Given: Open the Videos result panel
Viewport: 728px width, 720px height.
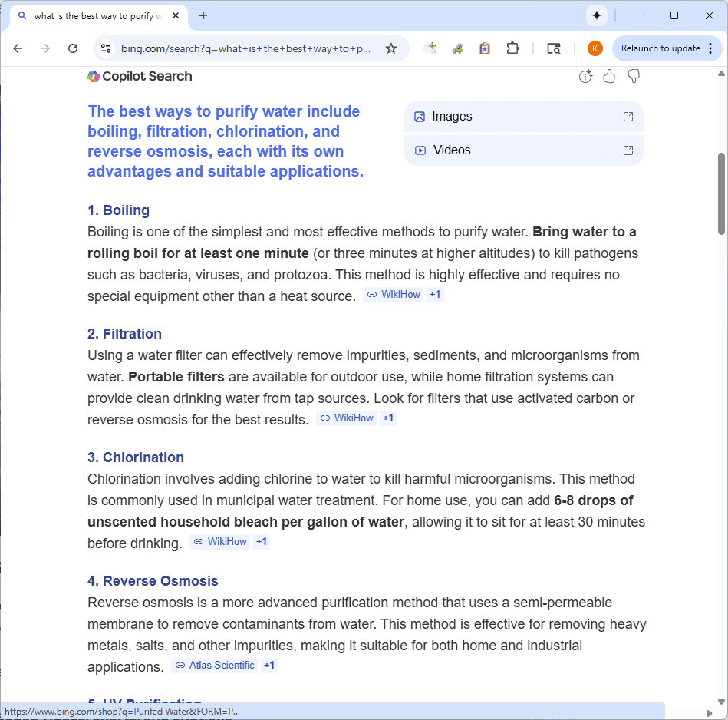Looking at the screenshot, I should click(x=524, y=150).
